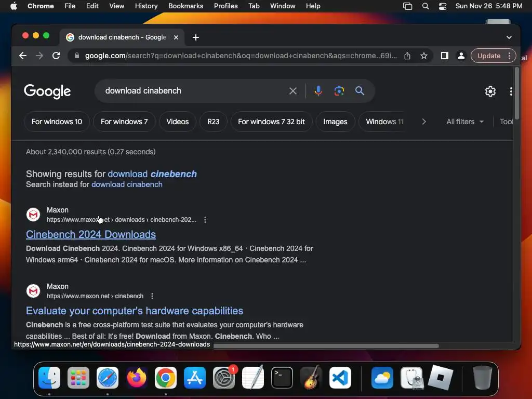
Task: Open more options for maxon.net cinebench result
Action: [152, 296]
